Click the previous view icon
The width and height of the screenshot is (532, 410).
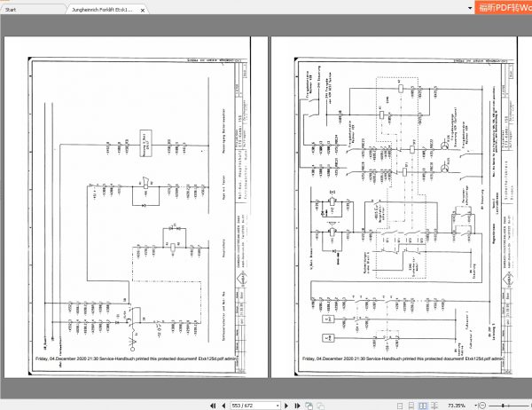[309, 406]
